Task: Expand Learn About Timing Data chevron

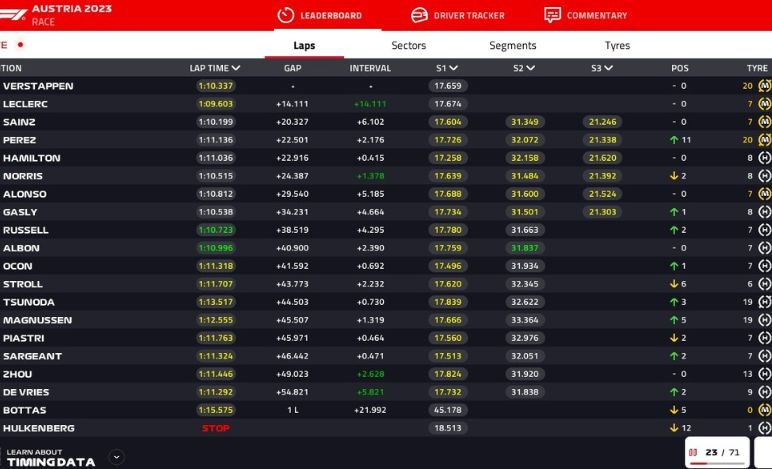Action: click(116, 457)
